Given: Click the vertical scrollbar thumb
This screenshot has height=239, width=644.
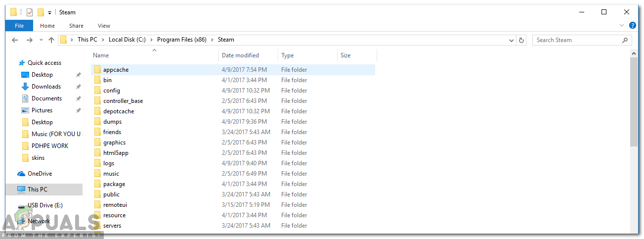Looking at the screenshot, I should click(634, 101).
